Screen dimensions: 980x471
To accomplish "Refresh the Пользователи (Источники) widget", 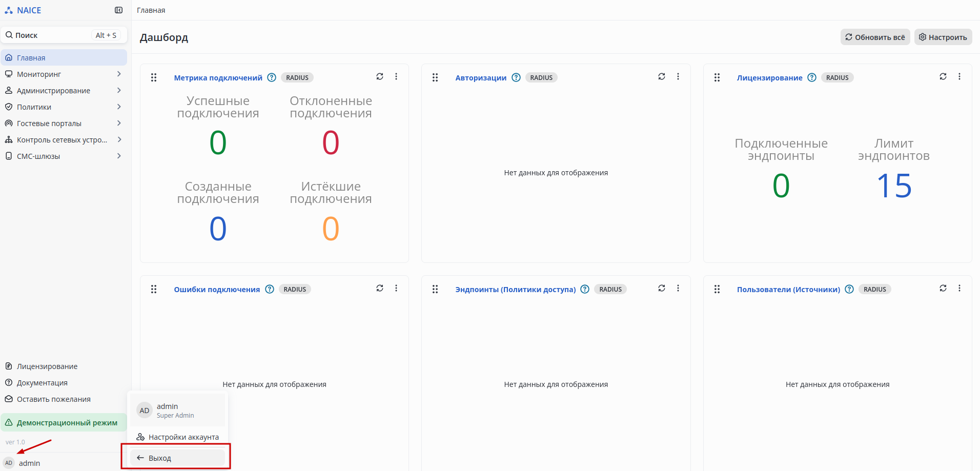I will tap(943, 289).
